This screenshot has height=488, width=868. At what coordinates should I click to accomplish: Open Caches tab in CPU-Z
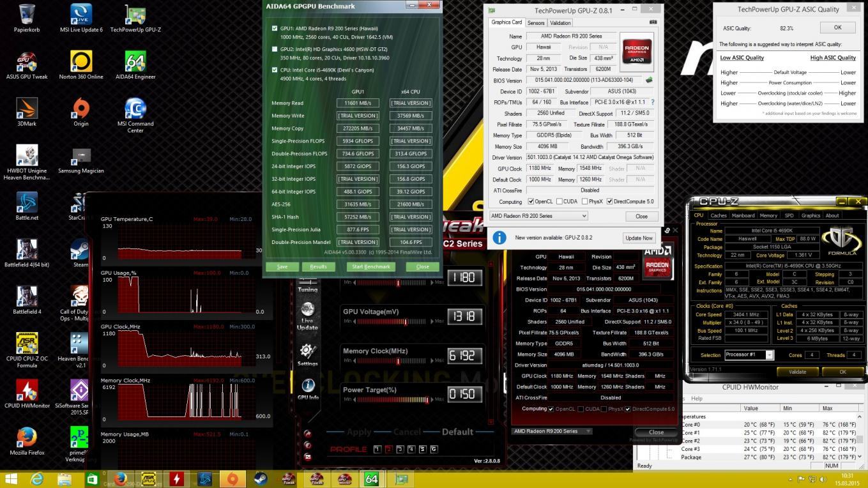tap(719, 216)
